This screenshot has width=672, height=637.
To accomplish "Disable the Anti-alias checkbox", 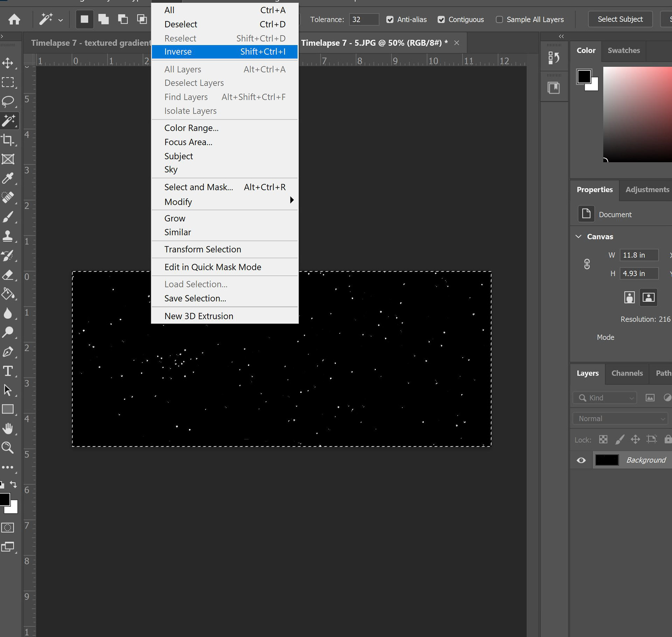I will [x=390, y=20].
